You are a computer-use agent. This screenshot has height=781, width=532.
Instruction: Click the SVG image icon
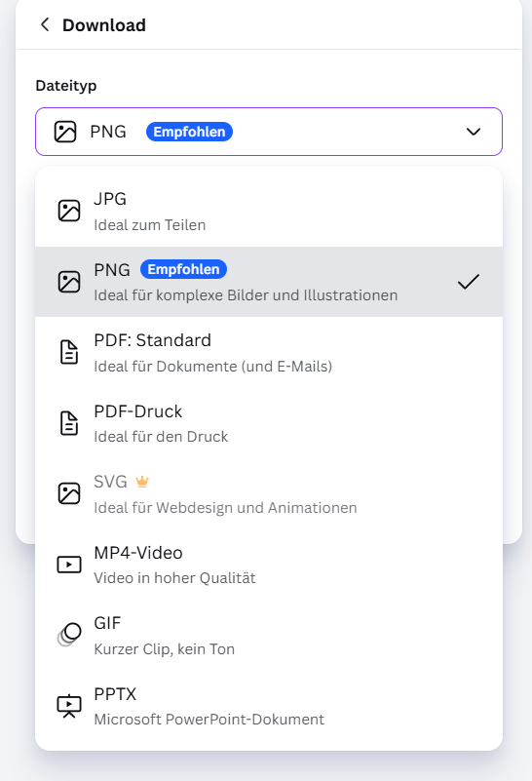[69, 493]
